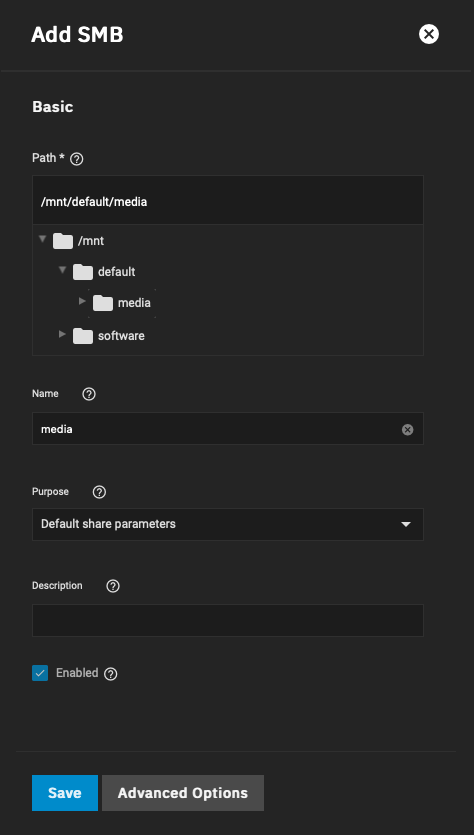This screenshot has width=474, height=835.
Task: Open help tooltip for Description field
Action: click(x=113, y=586)
